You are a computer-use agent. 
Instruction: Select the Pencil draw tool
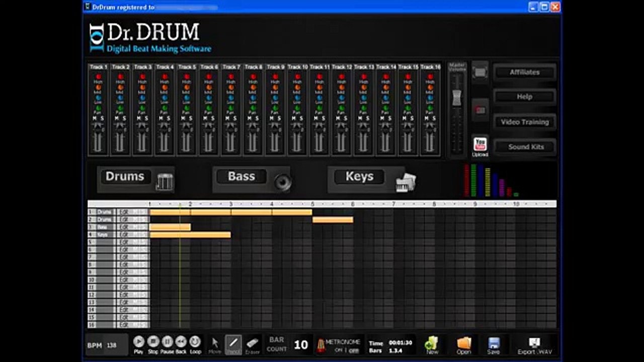[233, 344]
